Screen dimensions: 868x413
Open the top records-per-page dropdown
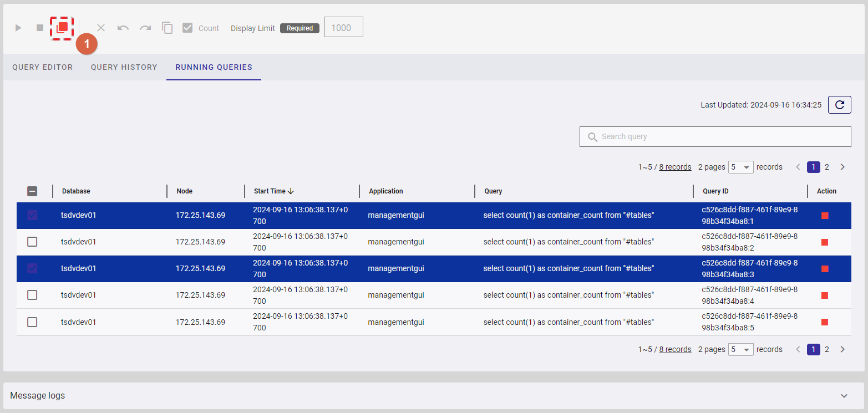[740, 167]
